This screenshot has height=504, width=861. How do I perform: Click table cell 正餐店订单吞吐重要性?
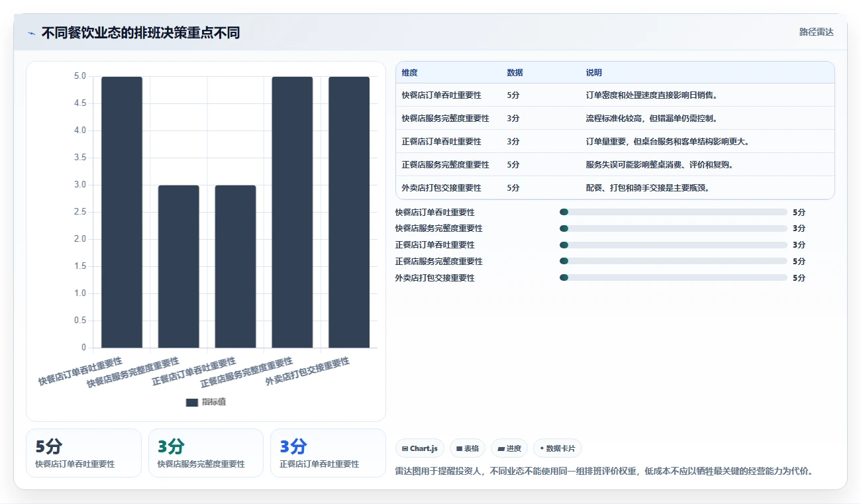click(x=442, y=142)
